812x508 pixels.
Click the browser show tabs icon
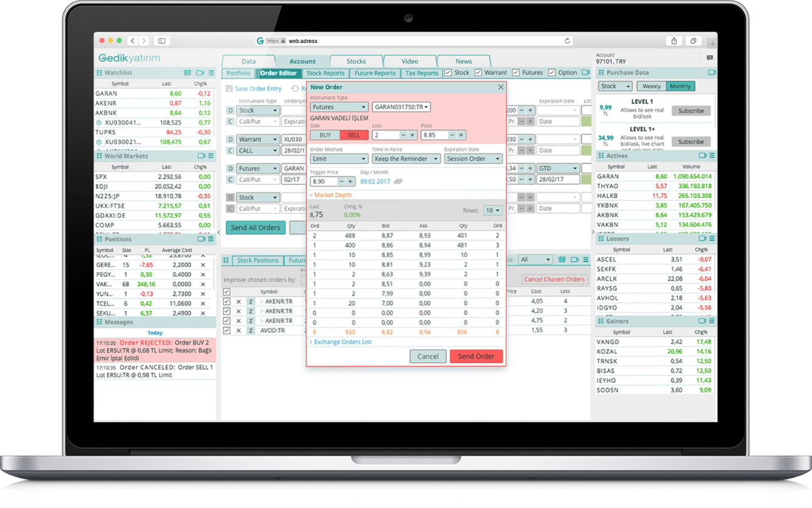693,41
